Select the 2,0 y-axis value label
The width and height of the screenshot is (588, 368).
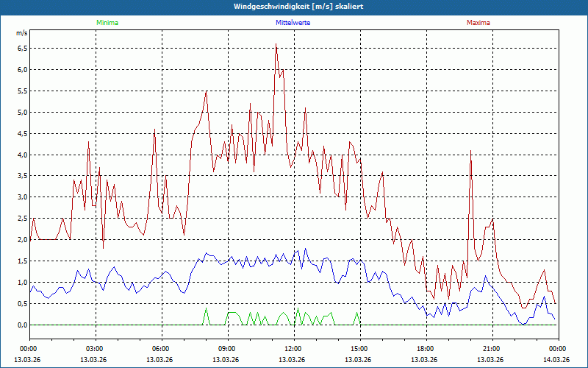(x=22, y=240)
